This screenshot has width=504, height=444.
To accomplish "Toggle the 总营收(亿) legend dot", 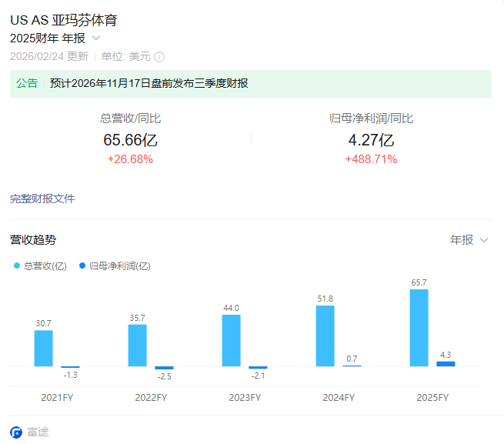I will point(17,265).
